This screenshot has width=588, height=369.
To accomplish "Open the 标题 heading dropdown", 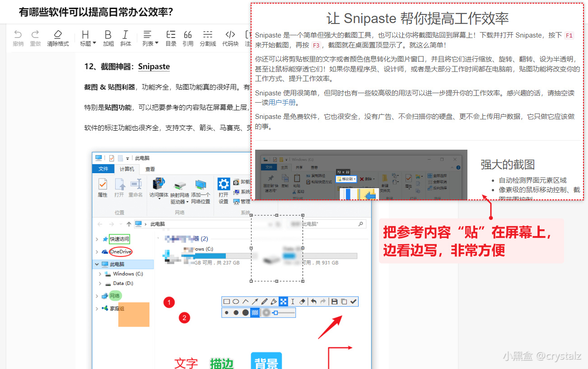I will pyautogui.click(x=87, y=37).
